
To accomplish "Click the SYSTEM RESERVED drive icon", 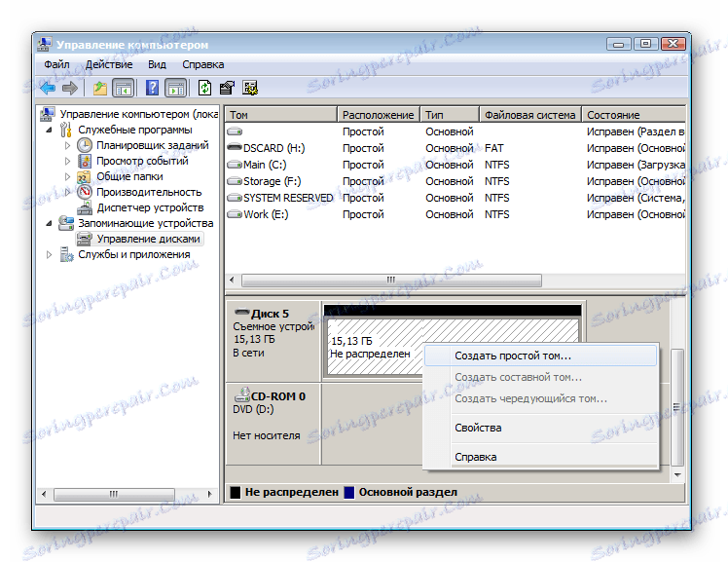I will (x=235, y=198).
